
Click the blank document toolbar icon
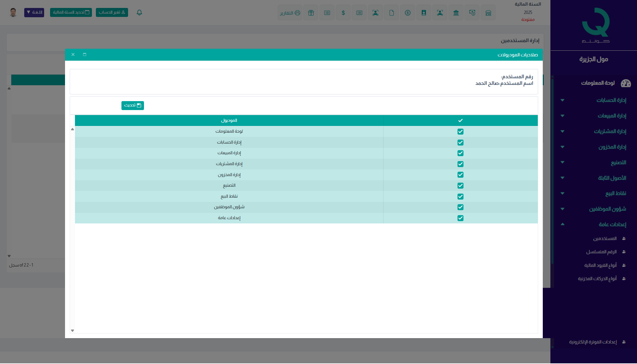click(x=391, y=13)
